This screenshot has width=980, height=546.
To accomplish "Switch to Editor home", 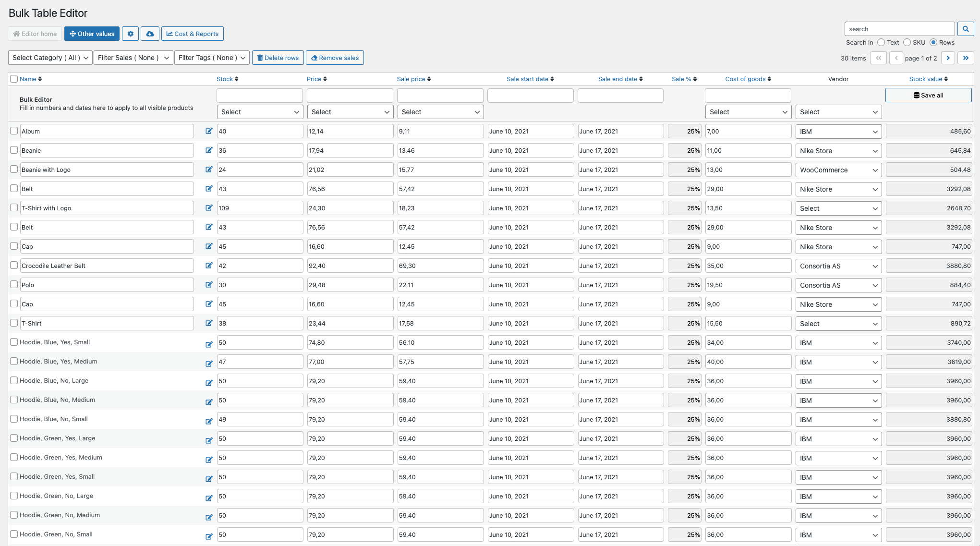I will [x=35, y=34].
